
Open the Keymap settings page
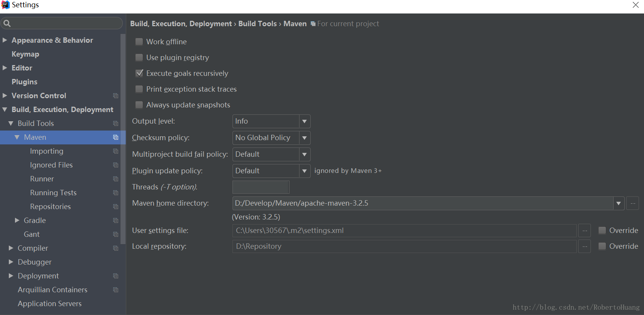pos(25,54)
